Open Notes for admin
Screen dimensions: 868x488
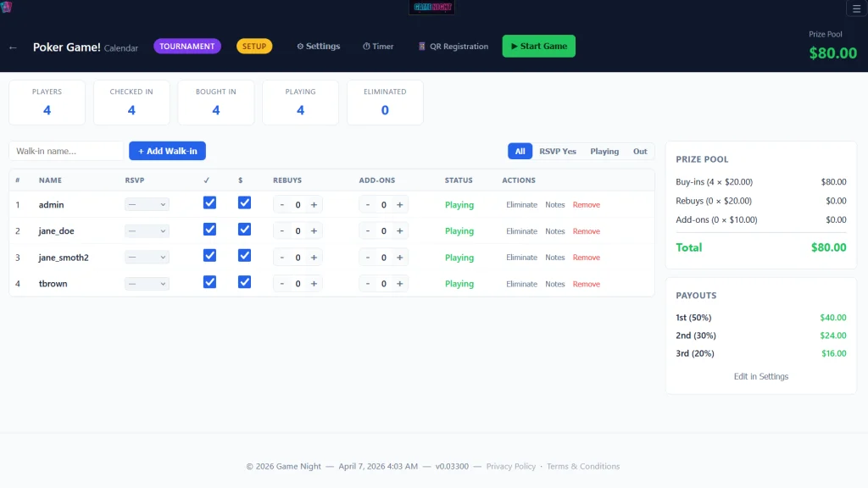pyautogui.click(x=554, y=205)
